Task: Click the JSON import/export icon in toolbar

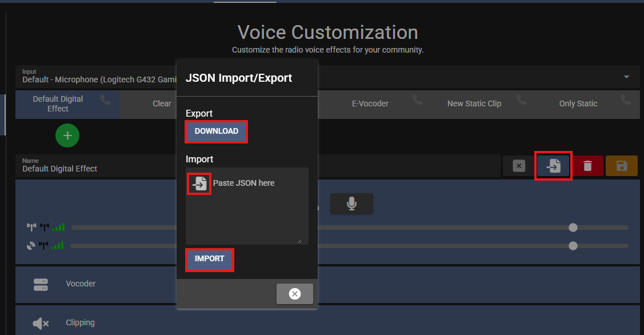Action: pos(553,166)
